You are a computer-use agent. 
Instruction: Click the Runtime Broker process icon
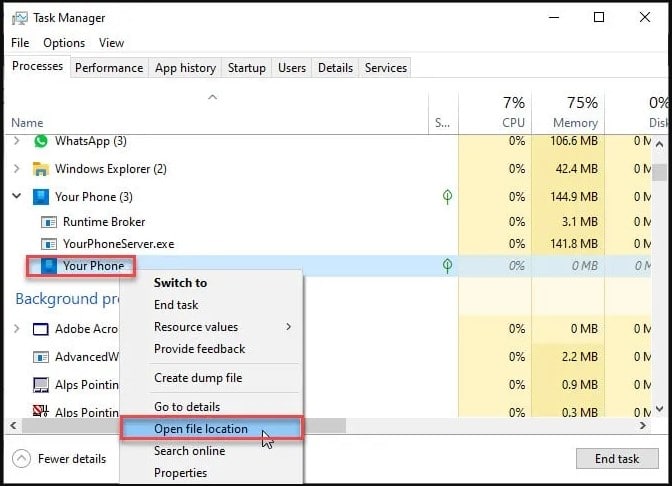point(48,222)
